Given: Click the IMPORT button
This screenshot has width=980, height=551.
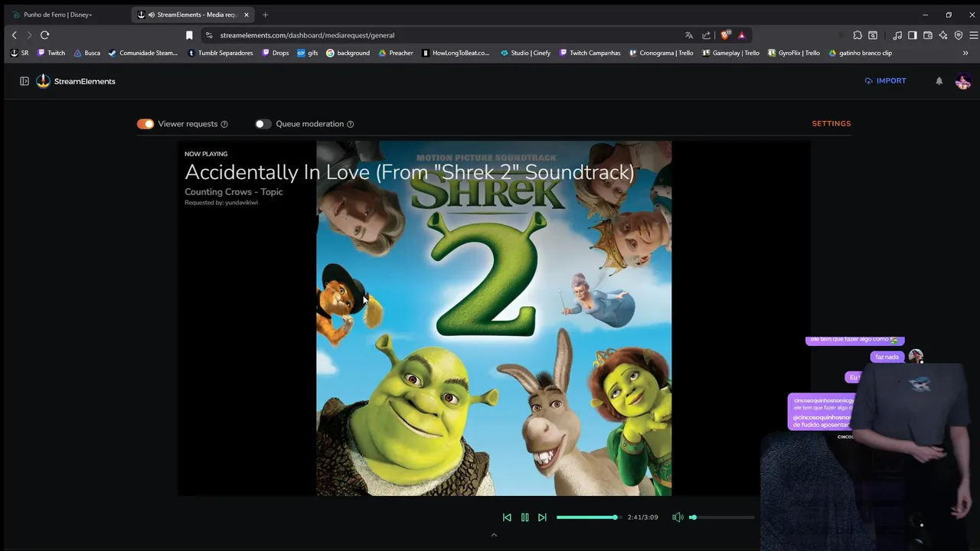Looking at the screenshot, I should coord(885,80).
